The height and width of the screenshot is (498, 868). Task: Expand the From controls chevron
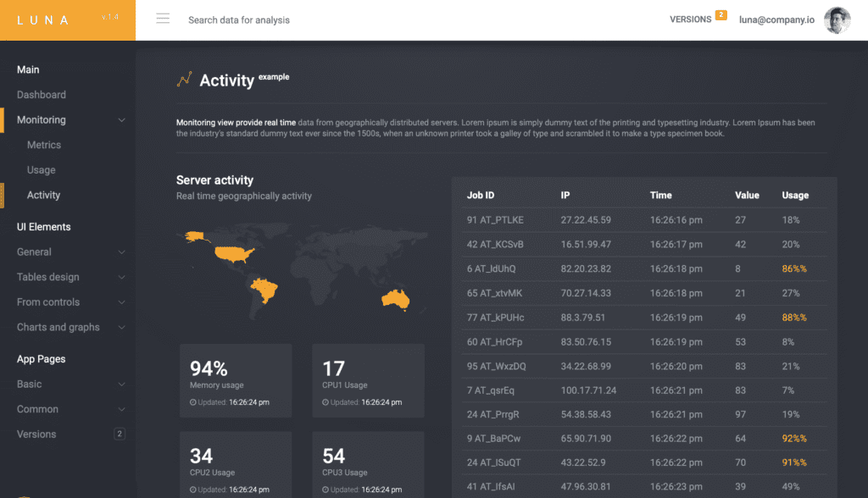121,302
